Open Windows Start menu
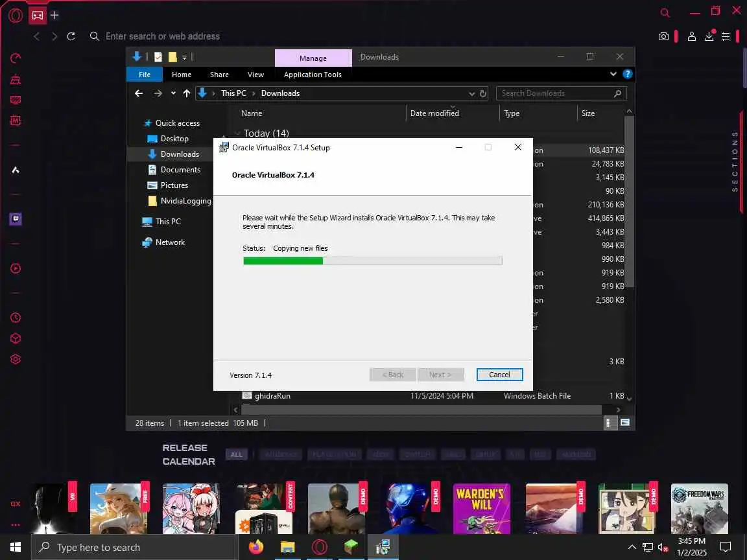Screen dimensions: 747x560 [x=16, y=548]
